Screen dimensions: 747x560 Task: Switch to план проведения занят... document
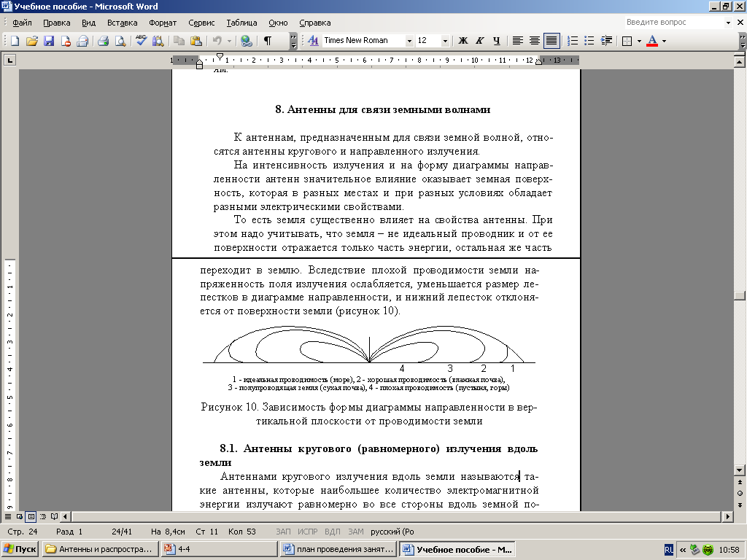click(338, 549)
